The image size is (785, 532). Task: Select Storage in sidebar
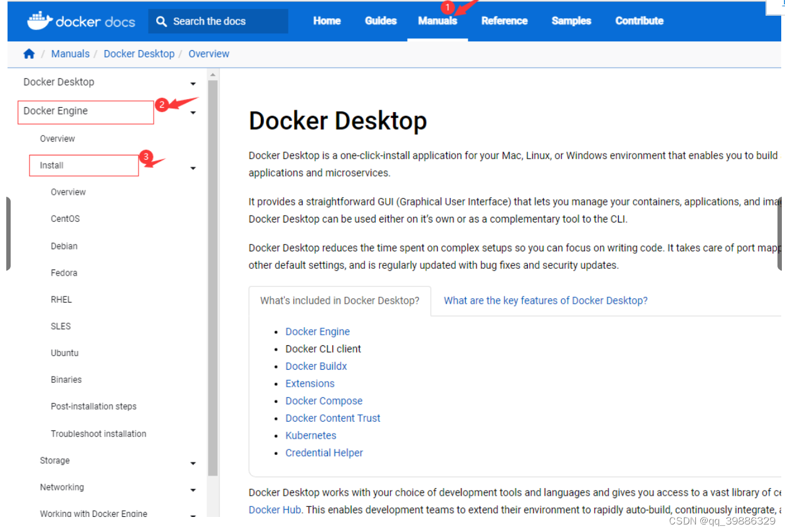[x=55, y=461]
